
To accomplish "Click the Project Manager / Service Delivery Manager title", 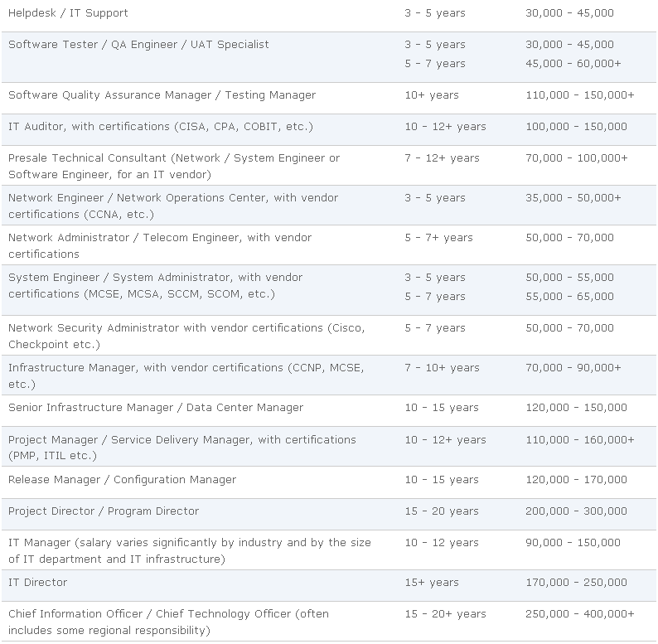I will [181, 448].
